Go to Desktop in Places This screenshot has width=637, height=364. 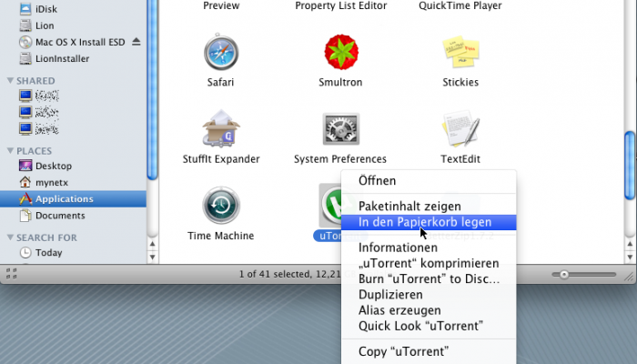click(45, 166)
